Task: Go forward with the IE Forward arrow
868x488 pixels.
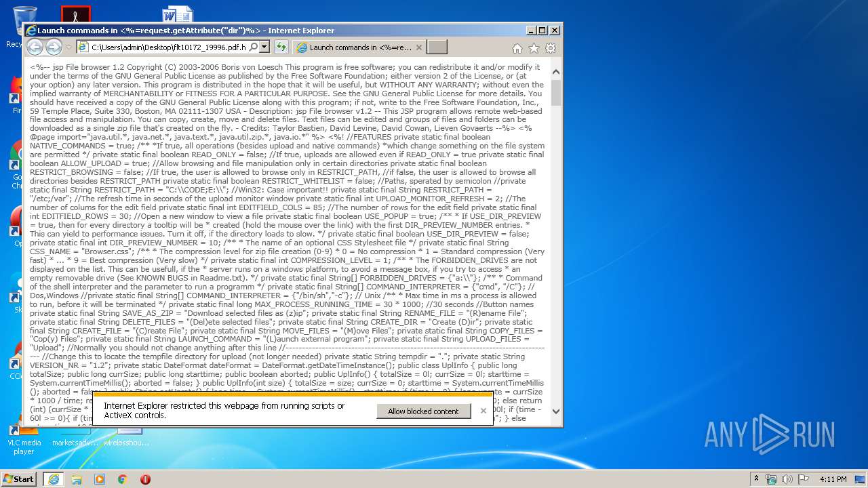Action: [54, 47]
